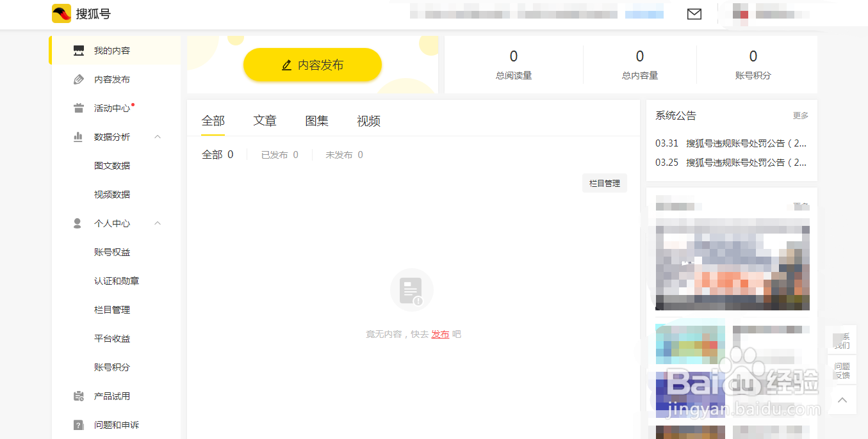Open 更多 next to 系统公告

(x=802, y=115)
